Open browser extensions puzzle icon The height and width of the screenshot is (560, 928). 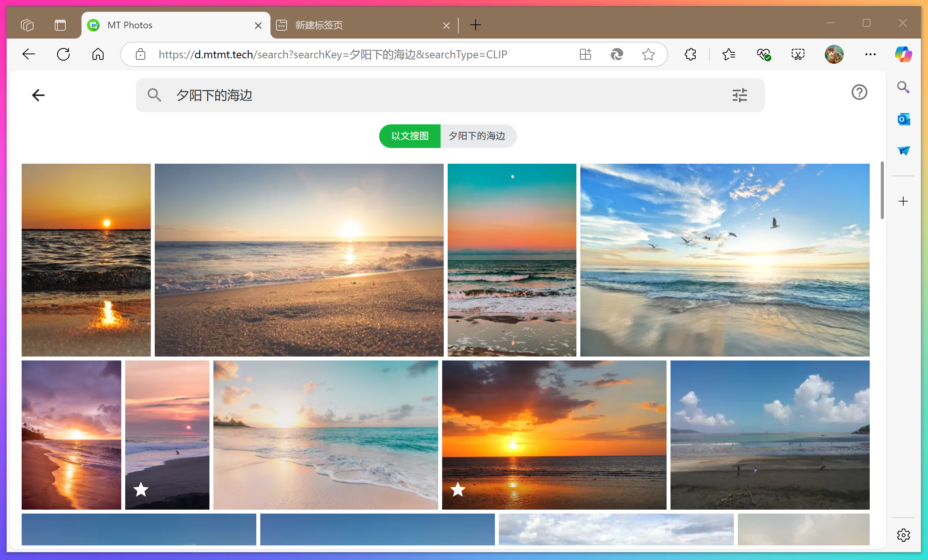pyautogui.click(x=690, y=54)
